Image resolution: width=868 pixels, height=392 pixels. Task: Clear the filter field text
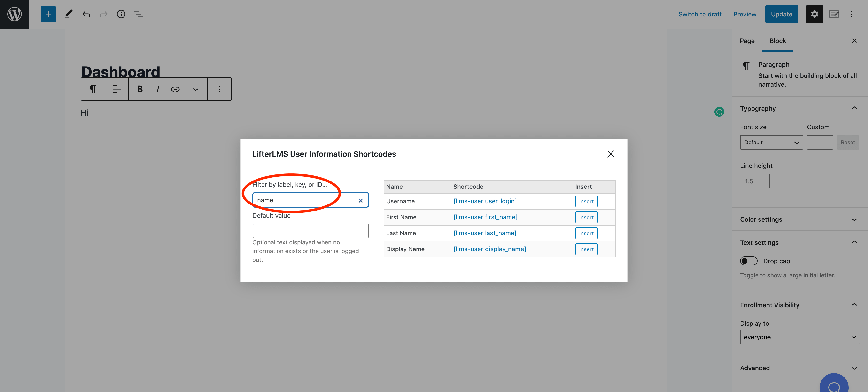pyautogui.click(x=361, y=200)
